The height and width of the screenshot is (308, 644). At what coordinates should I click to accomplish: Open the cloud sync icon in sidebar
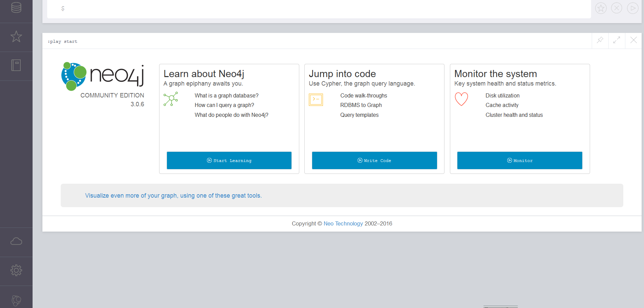point(16,241)
